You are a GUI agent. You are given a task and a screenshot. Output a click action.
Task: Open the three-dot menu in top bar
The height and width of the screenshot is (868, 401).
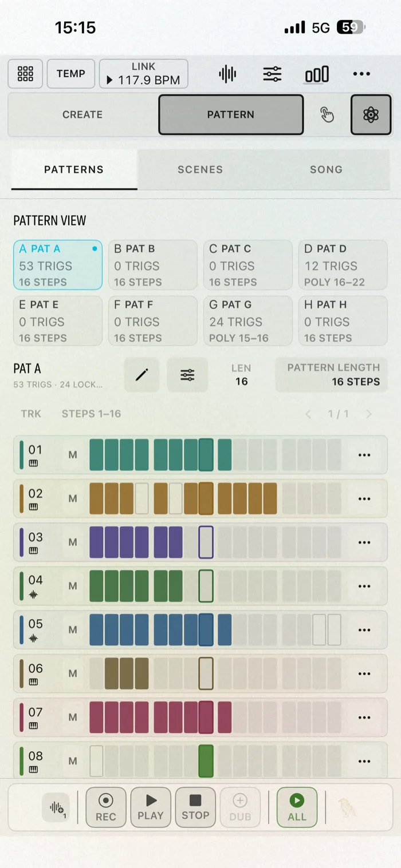pos(361,74)
